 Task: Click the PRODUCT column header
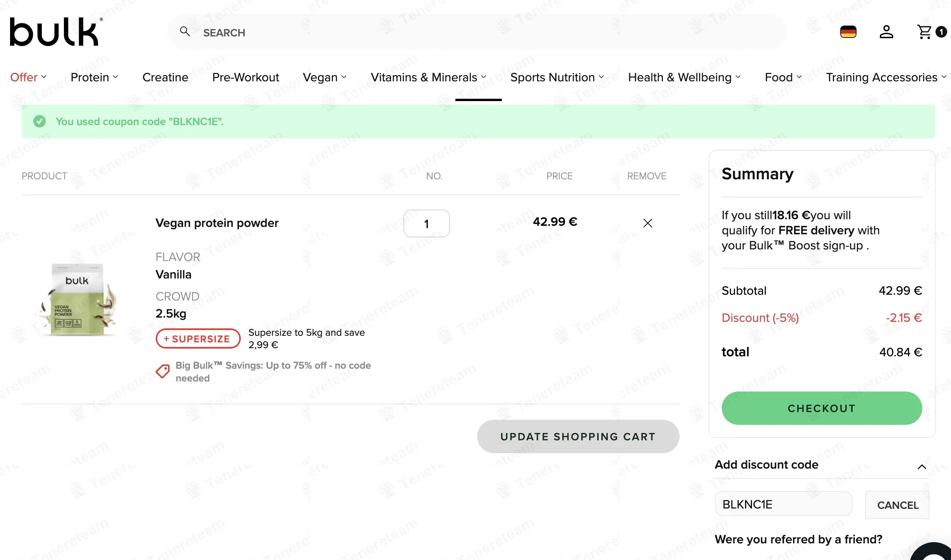[45, 176]
